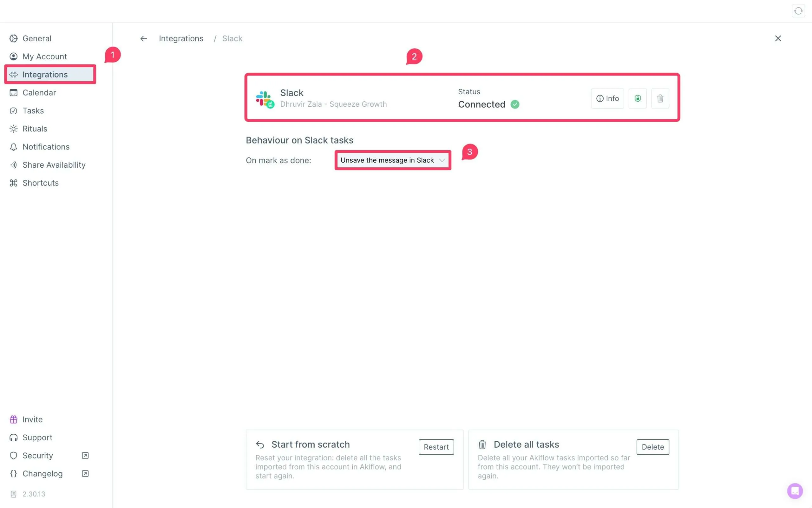The image size is (812, 508).
Task: Select Integrations in the sidebar
Action: pos(50,74)
